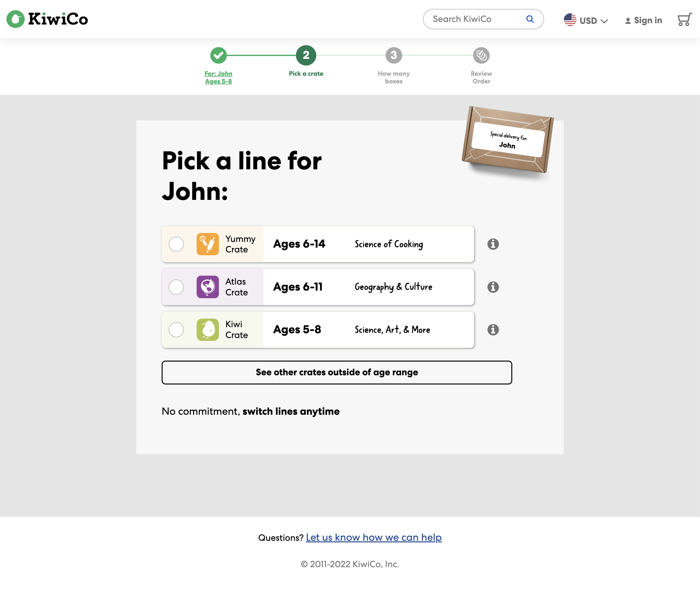Click step 3 How many boxes
This screenshot has height=592, width=700.
394,55
